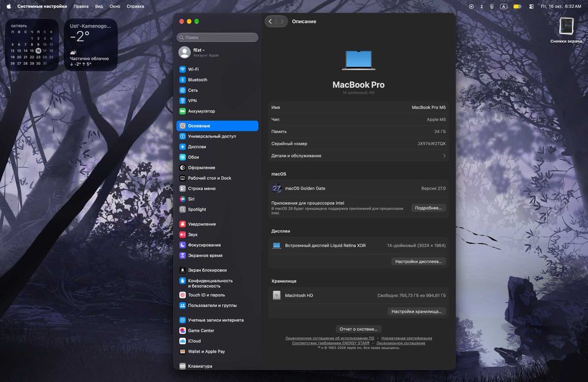Open Настройки хранилища... button
Viewport: 588px width, 382px height.
pyautogui.click(x=416, y=311)
